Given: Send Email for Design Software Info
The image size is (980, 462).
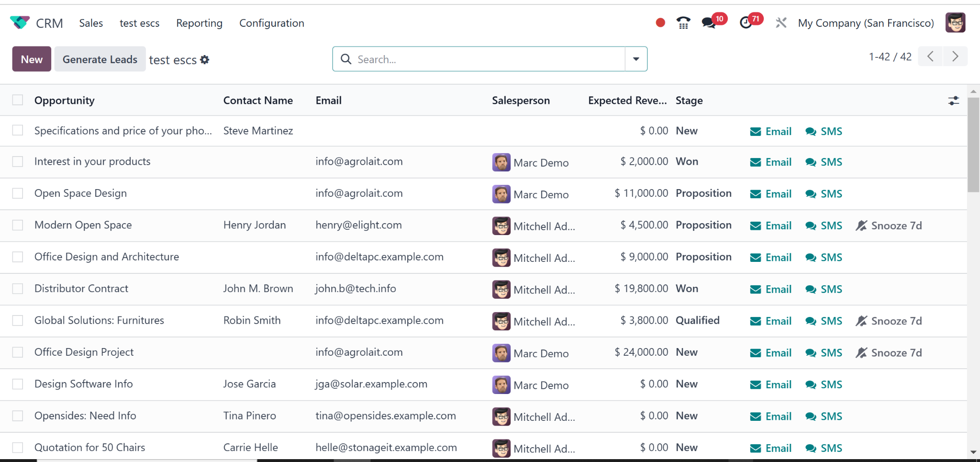Looking at the screenshot, I should pos(771,384).
